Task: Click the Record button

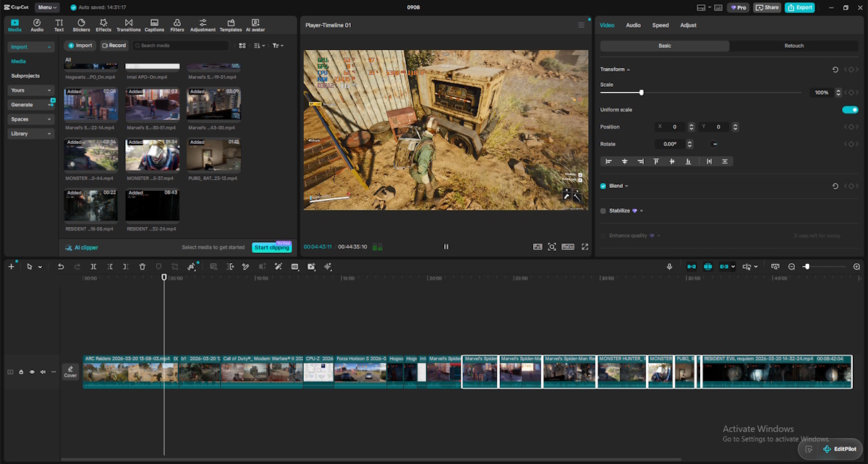Action: (x=114, y=46)
